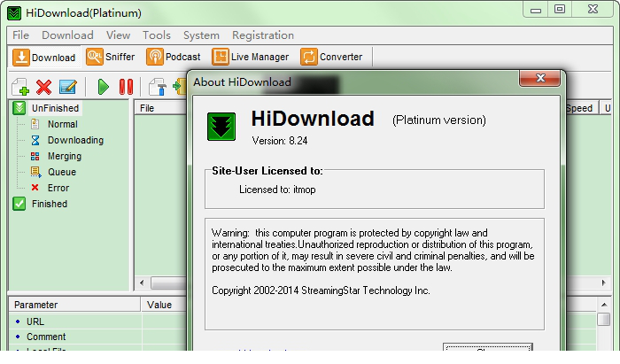Open the File menu
Screen dimensions: 620x364
pyautogui.click(x=20, y=35)
